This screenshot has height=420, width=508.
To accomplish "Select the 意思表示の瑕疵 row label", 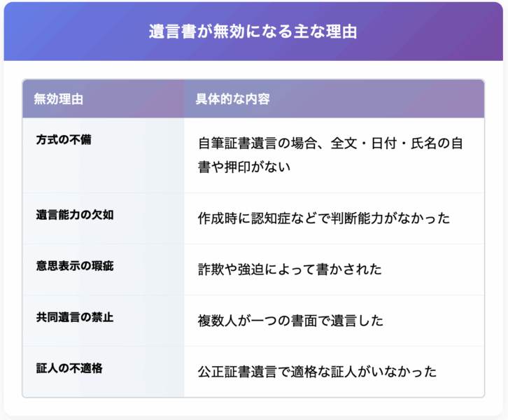I will [75, 266].
